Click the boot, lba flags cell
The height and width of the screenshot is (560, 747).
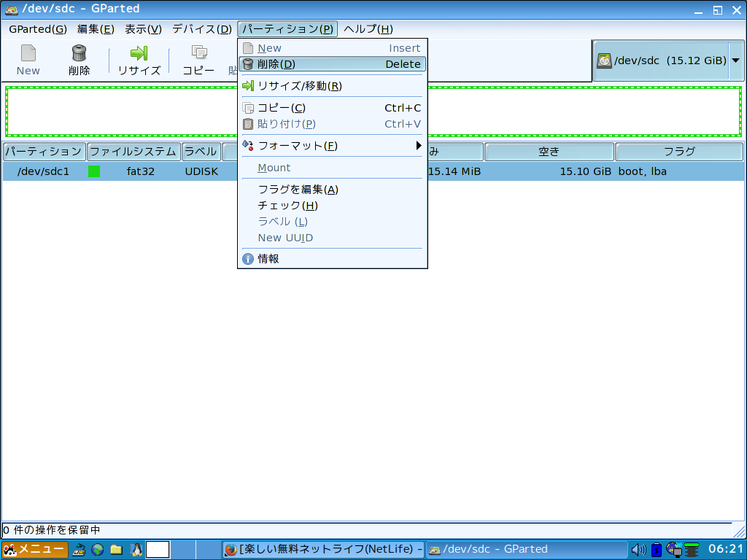coord(642,171)
